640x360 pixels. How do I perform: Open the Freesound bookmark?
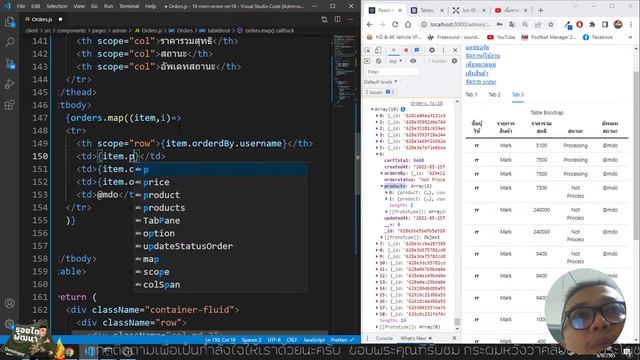point(454,37)
